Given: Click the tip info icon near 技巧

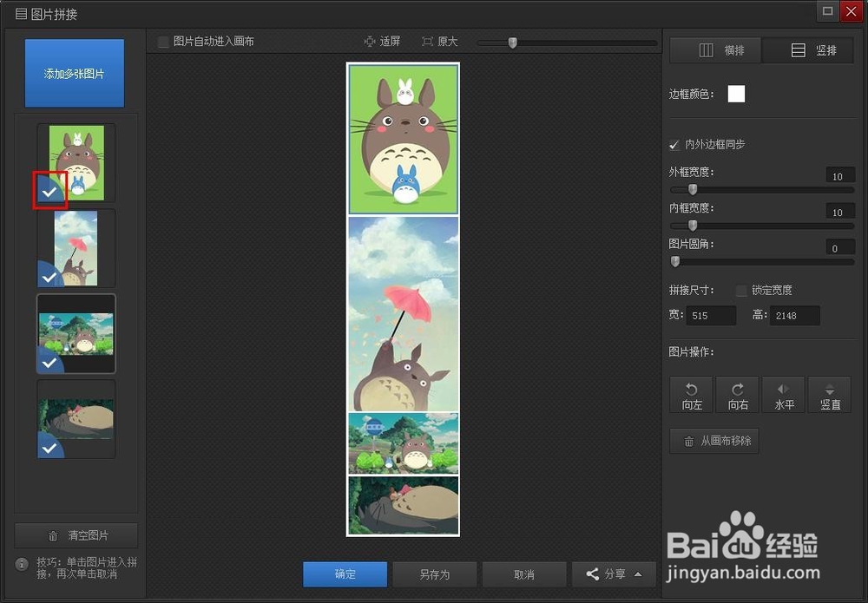Looking at the screenshot, I should (x=22, y=564).
